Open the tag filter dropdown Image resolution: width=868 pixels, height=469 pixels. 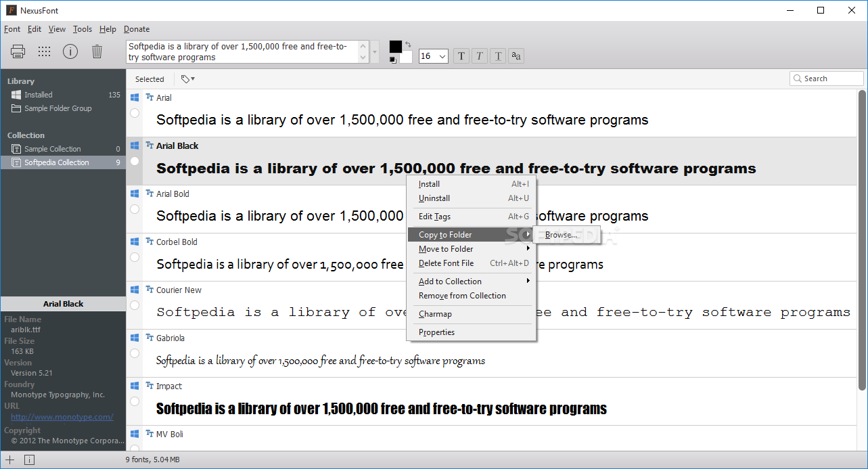pos(187,79)
